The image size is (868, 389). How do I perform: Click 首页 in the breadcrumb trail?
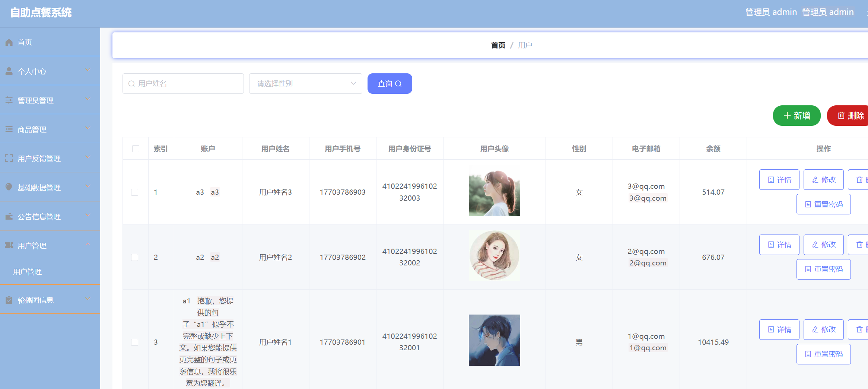tap(498, 45)
